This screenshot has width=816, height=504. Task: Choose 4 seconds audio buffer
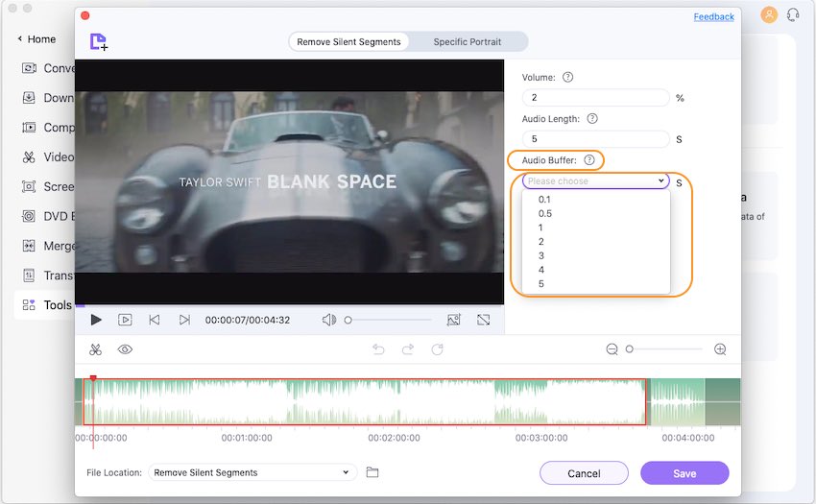click(x=595, y=270)
